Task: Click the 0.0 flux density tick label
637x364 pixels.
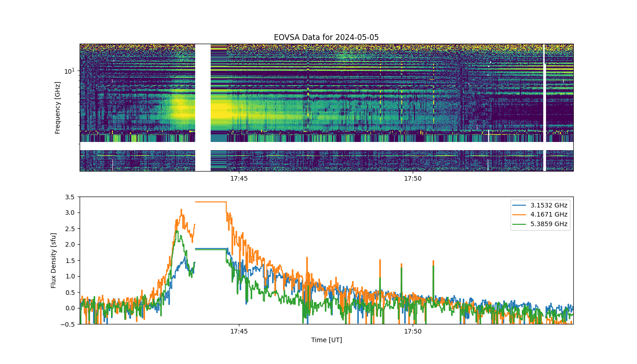Action: pyautogui.click(x=70, y=308)
